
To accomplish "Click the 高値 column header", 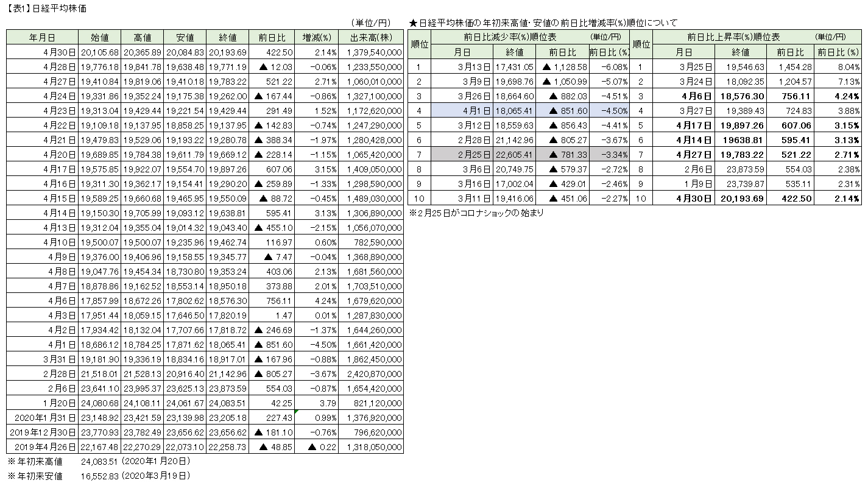I will tap(142, 38).
